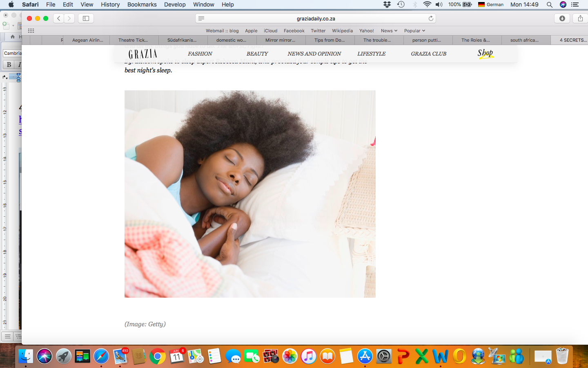Click the GRAZIA logo
This screenshot has height=368, width=588.
point(143,54)
